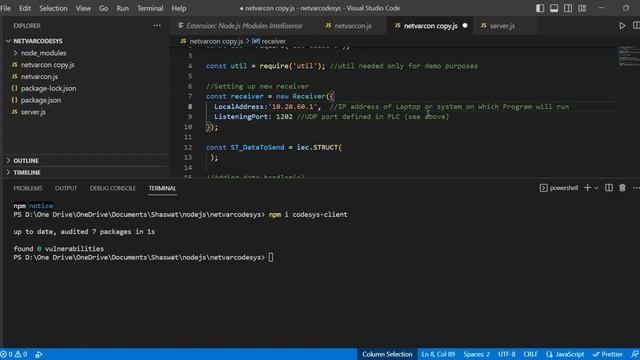
Task: Open the File menu
Action: pyautogui.click(x=6, y=8)
